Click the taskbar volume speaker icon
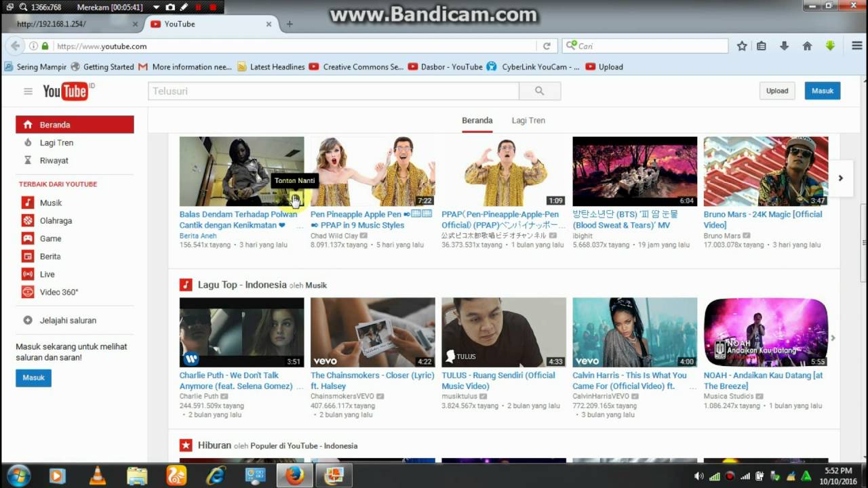 698,476
